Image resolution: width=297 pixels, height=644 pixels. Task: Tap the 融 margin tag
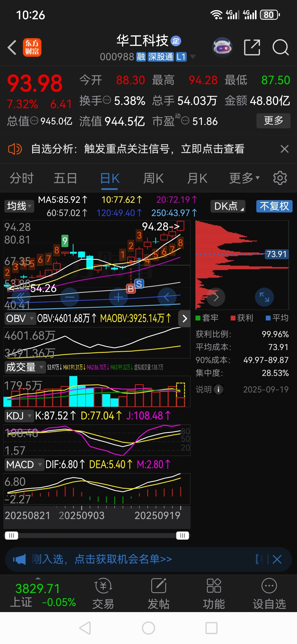[141, 57]
